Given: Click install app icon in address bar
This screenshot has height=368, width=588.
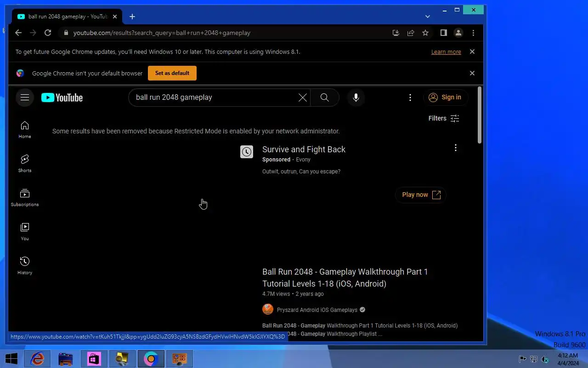Looking at the screenshot, I should point(396,33).
